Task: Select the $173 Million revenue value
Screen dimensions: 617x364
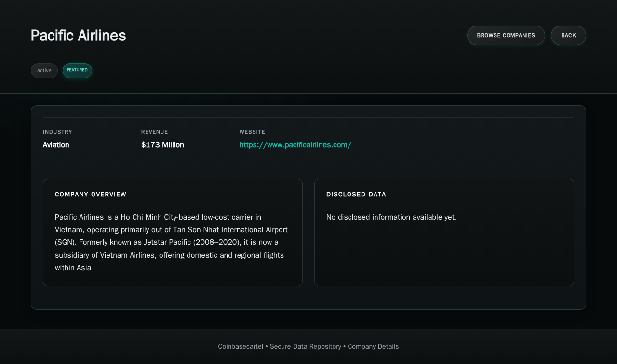Action: pos(162,145)
